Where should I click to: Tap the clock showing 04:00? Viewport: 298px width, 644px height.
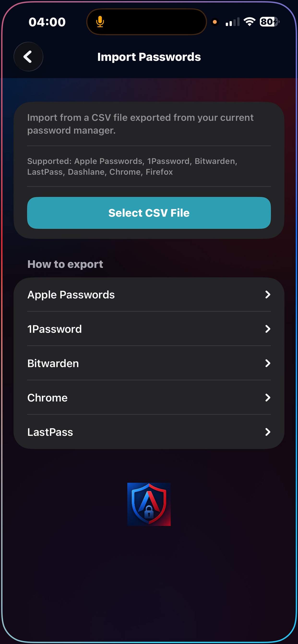coord(47,22)
